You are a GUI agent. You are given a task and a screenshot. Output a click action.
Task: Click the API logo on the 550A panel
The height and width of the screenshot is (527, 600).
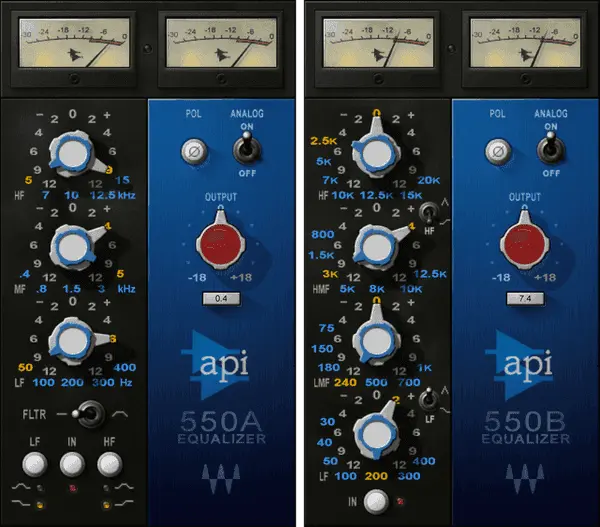(x=216, y=364)
